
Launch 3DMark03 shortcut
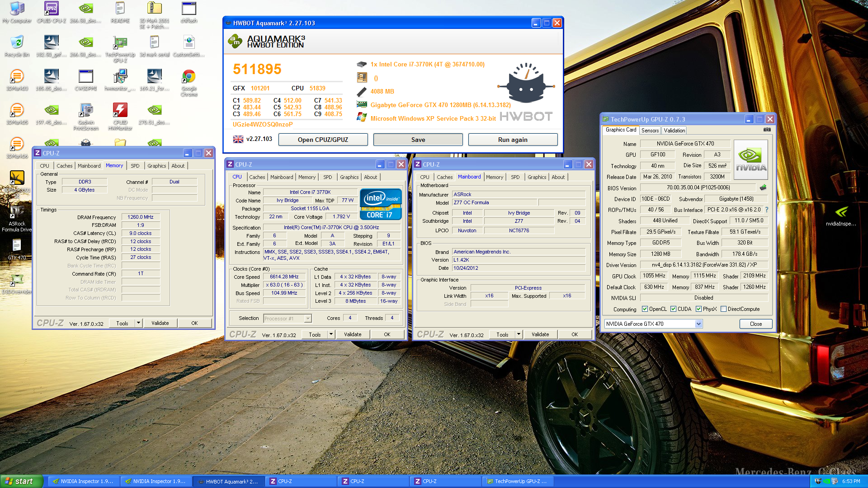(17, 80)
